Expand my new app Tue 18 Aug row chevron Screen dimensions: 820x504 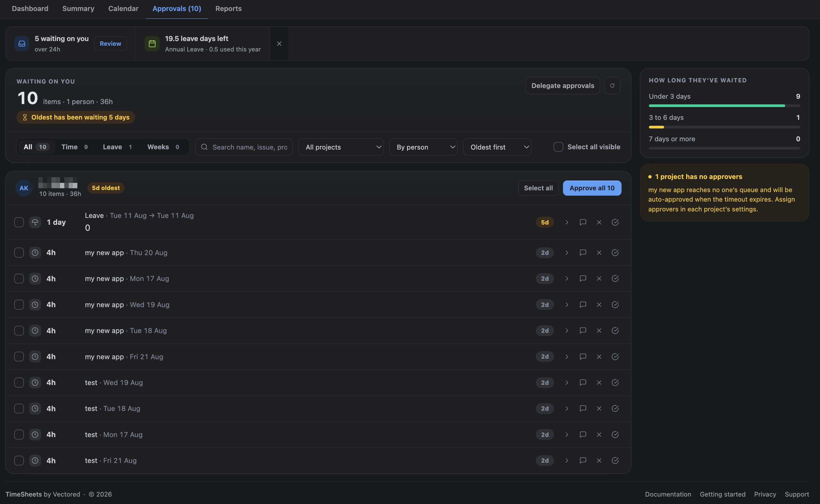click(x=567, y=331)
